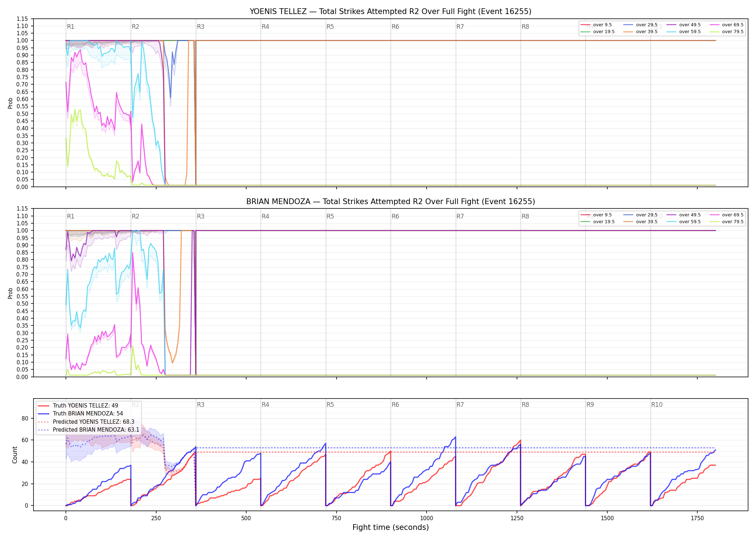Click the R9 round marker in count chart
The width and height of the screenshot is (756, 540).
pyautogui.click(x=590, y=405)
